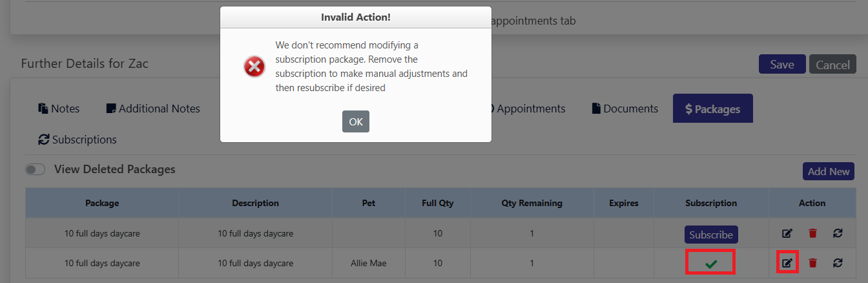Image resolution: width=868 pixels, height=283 pixels.
Task: Delete the Allie Mae package with trash icon
Action: coord(812,262)
